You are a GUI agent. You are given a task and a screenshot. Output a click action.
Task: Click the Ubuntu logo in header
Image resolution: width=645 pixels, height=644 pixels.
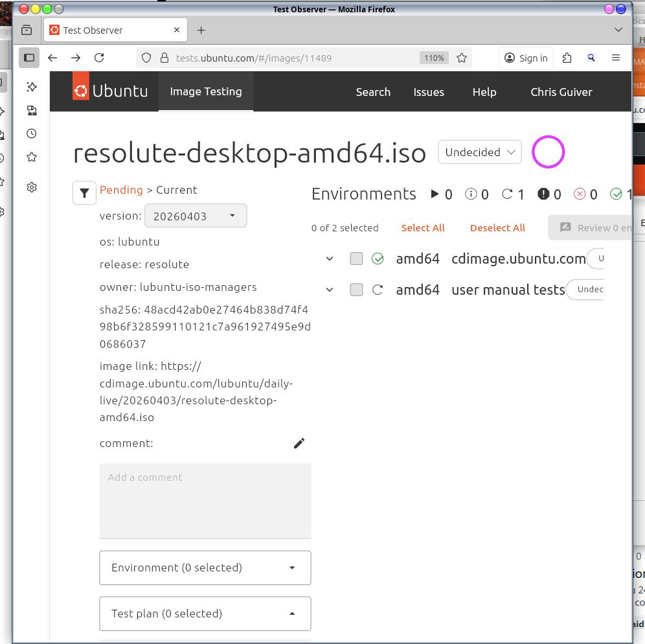(110, 91)
